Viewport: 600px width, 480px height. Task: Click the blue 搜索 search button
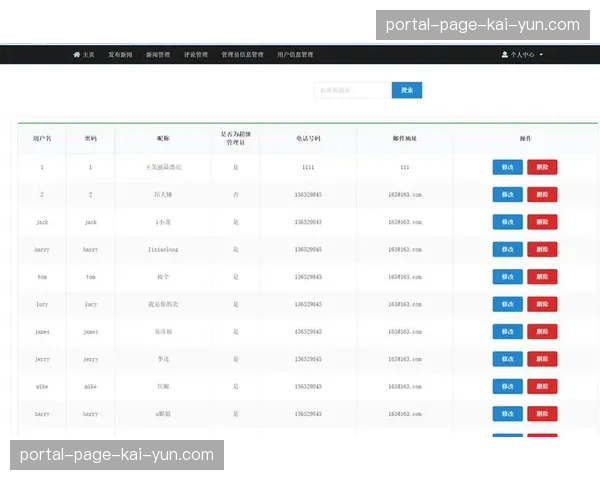tap(407, 90)
